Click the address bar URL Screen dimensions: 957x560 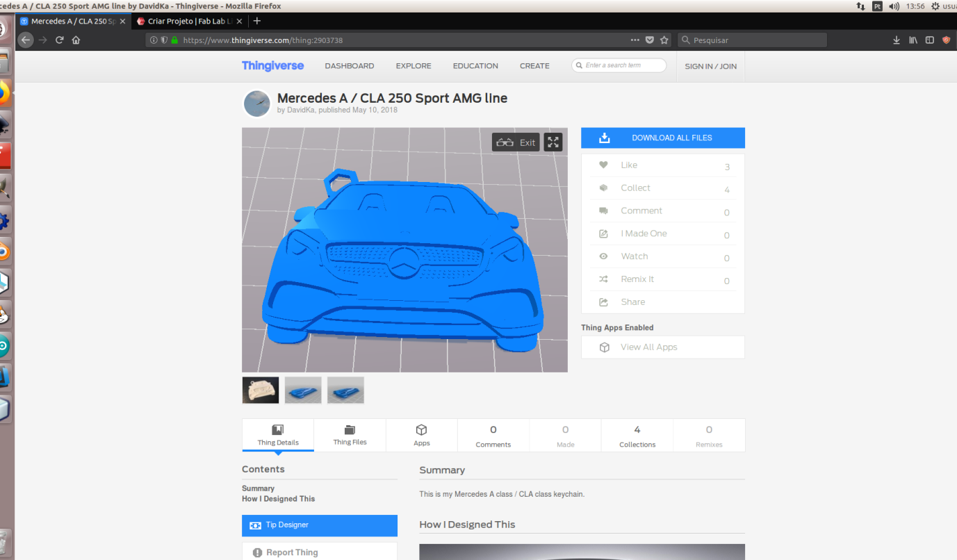coord(263,40)
